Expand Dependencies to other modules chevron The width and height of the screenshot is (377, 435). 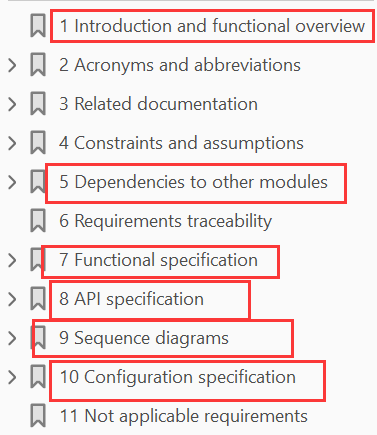point(12,182)
